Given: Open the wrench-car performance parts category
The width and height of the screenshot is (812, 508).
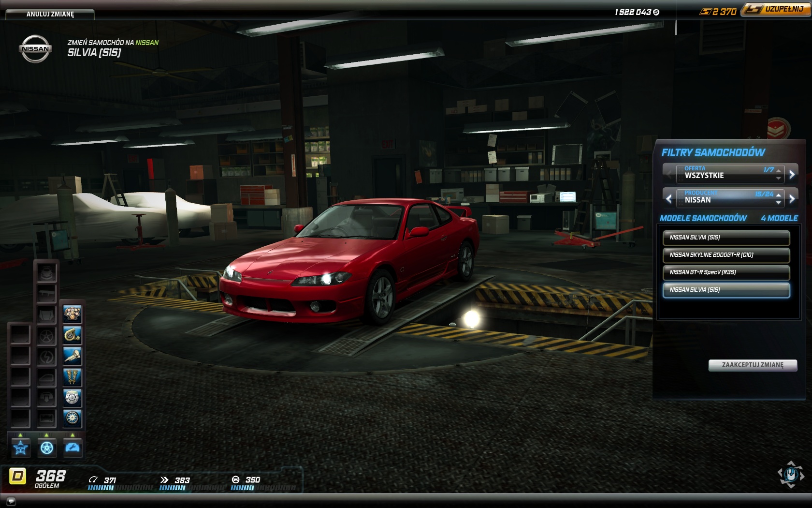Looking at the screenshot, I should click(72, 448).
